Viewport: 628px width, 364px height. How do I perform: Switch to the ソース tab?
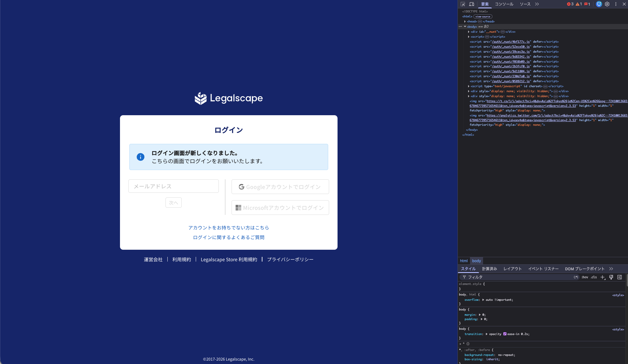click(x=525, y=4)
